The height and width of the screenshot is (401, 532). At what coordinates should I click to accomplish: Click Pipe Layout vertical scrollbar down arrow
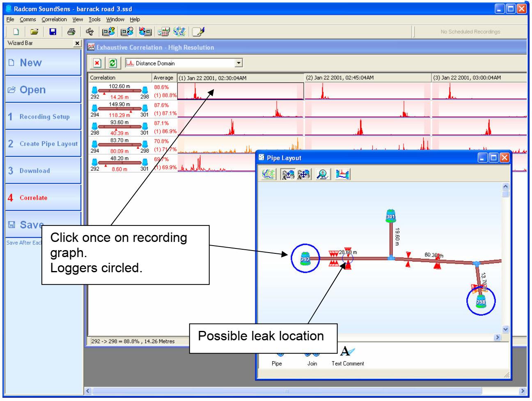[x=505, y=329]
